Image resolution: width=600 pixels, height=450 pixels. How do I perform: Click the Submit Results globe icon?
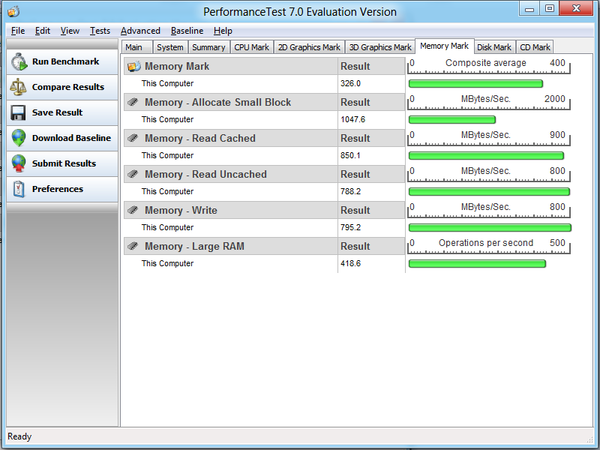pos(18,163)
